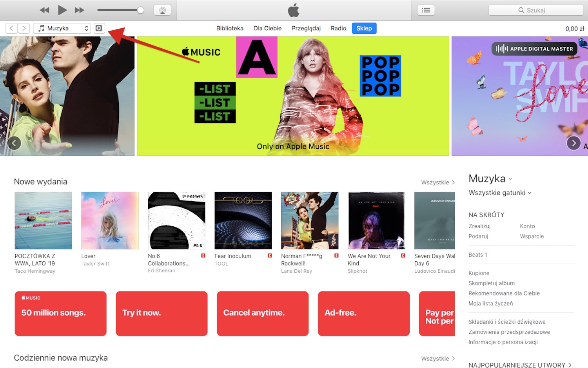
Task: Expand the Wszystkie gatunki genre dropdown
Action: coord(500,193)
